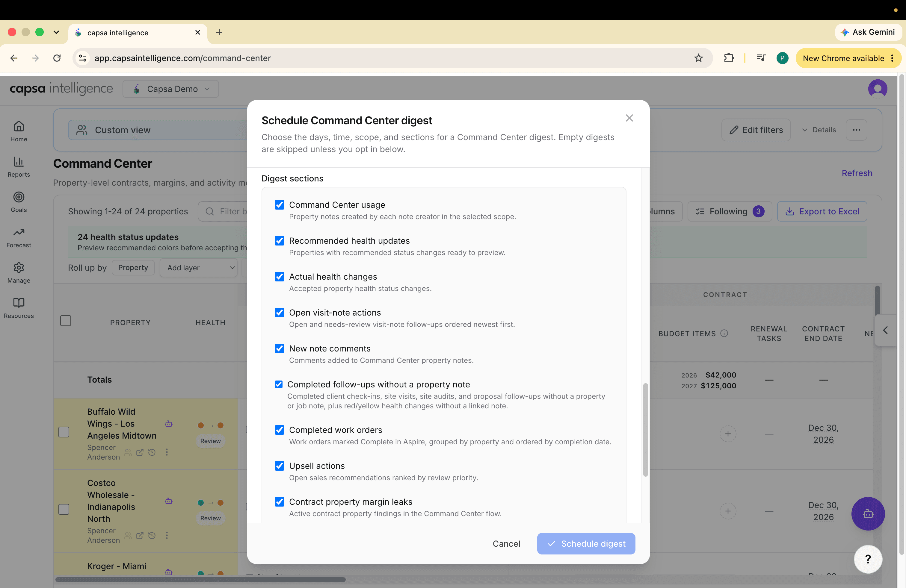The image size is (906, 588).
Task: Click the Property roll-up button
Action: (133, 268)
